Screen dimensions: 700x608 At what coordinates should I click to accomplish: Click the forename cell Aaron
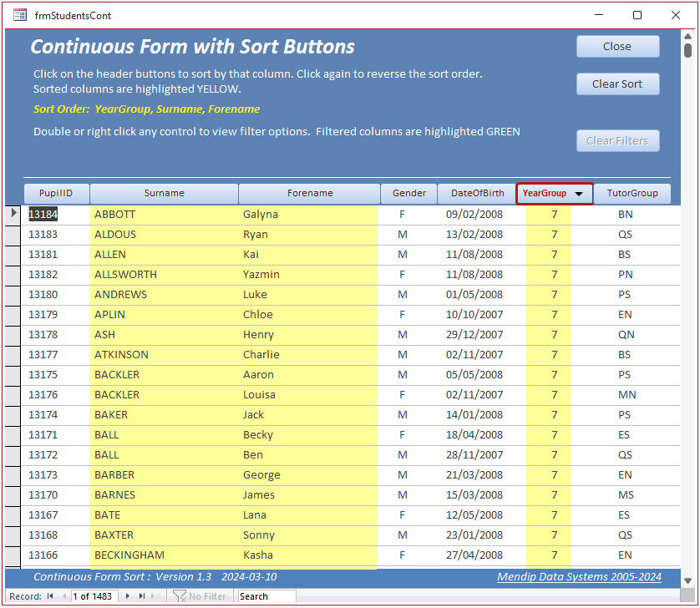coord(308,375)
